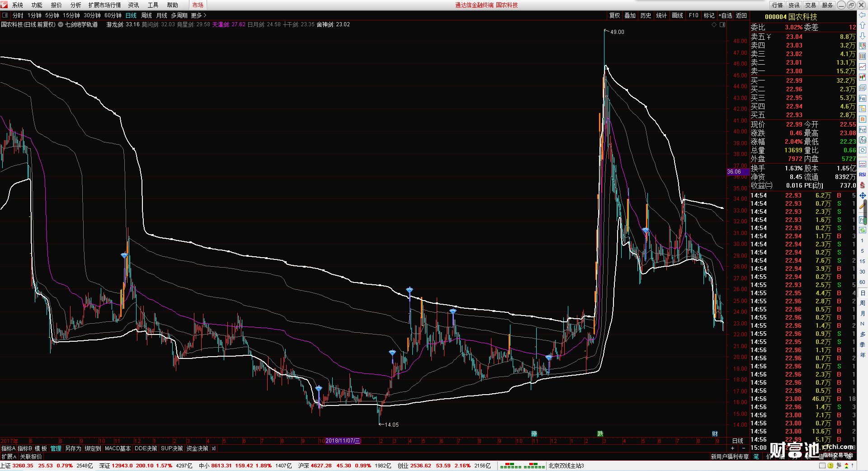The width and height of the screenshot is (868, 471).
Task: Switch to 周线 weekly chart tab
Action: 146,15
